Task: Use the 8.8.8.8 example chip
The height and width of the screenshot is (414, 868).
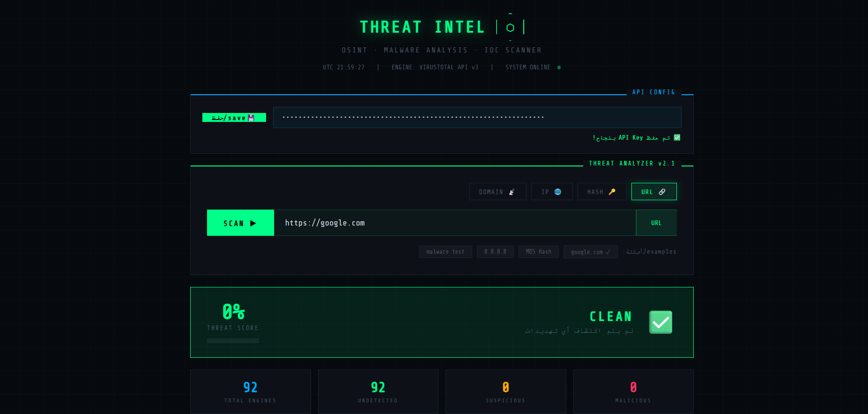Action: [x=495, y=252]
